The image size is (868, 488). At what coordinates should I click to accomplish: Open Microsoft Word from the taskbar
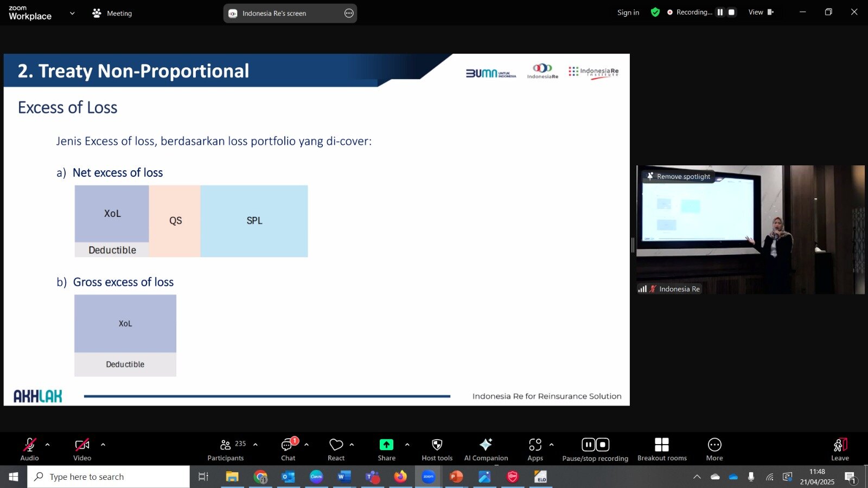[344, 477]
